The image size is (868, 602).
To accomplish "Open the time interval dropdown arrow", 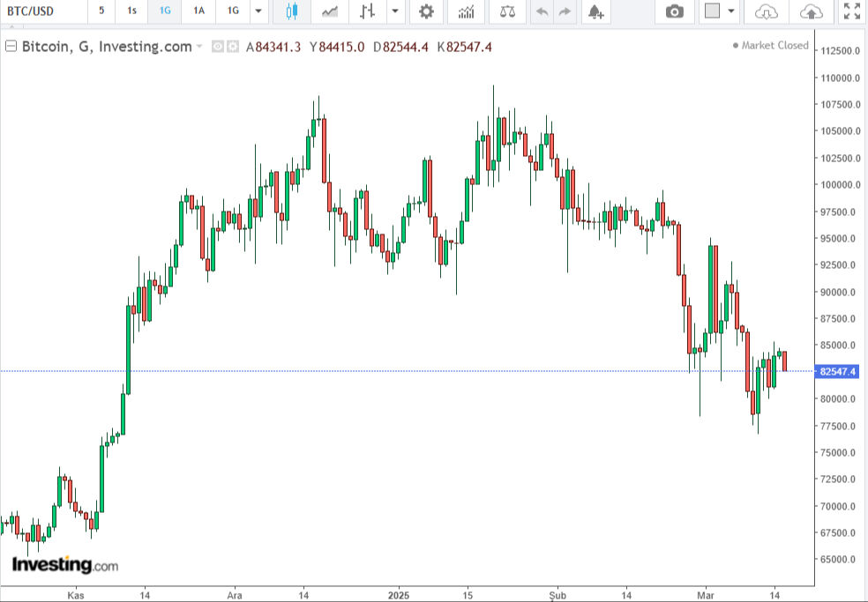I will [258, 11].
